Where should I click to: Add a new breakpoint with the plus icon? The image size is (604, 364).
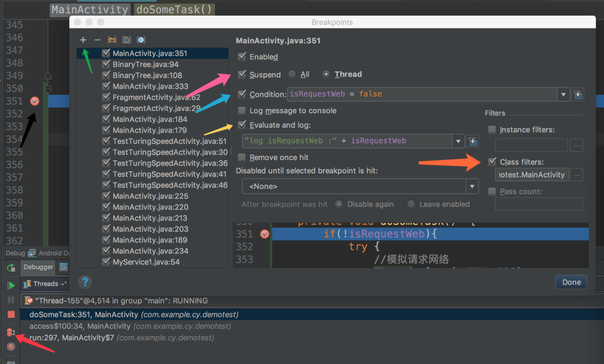pyautogui.click(x=83, y=40)
